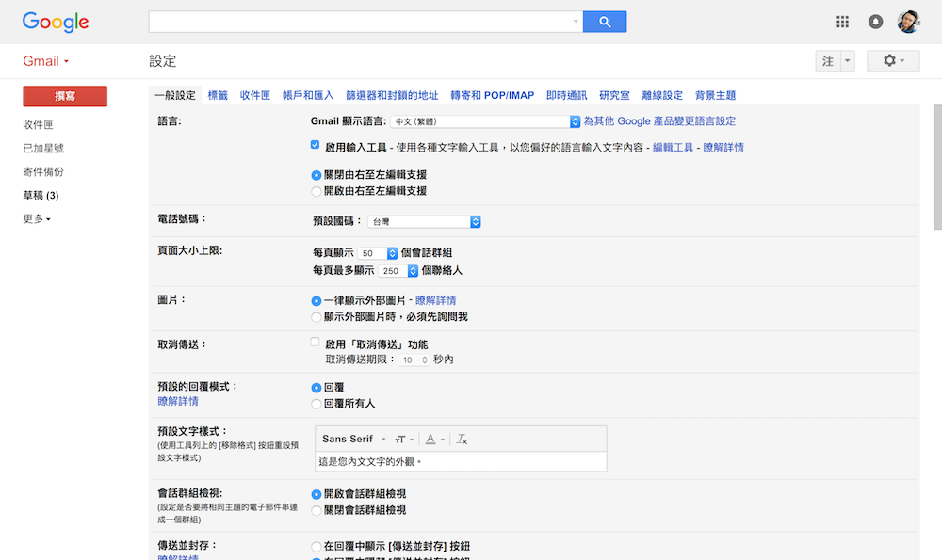Click the blue search button

click(604, 21)
